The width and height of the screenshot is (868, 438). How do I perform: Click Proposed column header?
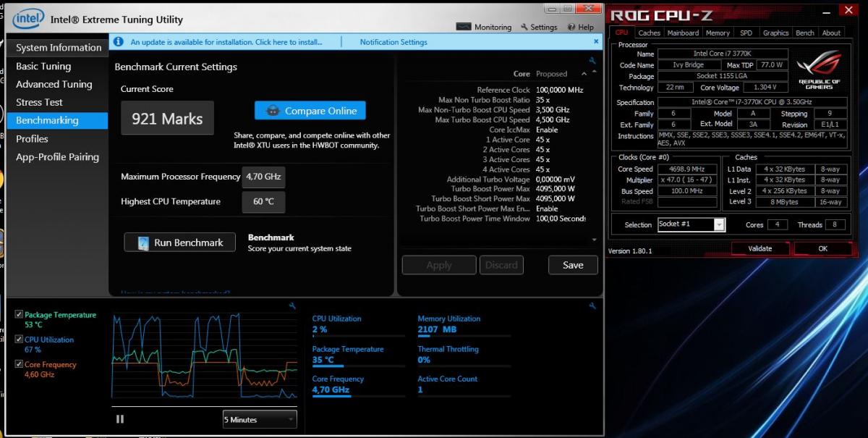click(x=552, y=74)
